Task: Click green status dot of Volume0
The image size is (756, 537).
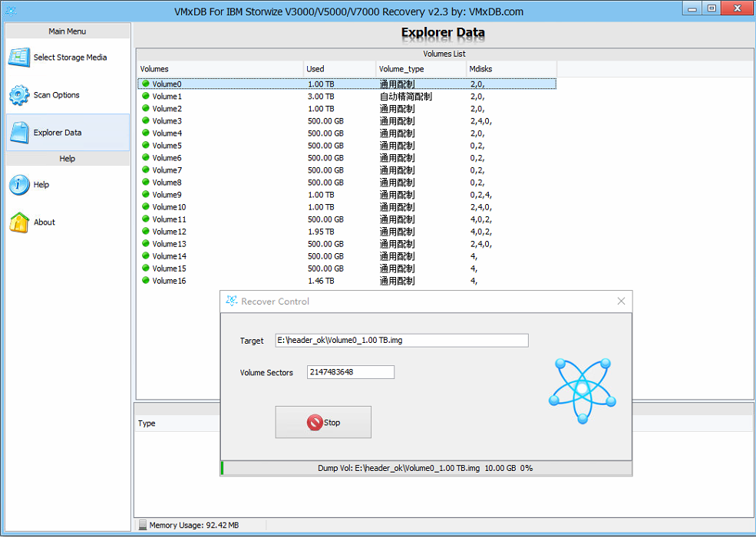Action: [146, 84]
